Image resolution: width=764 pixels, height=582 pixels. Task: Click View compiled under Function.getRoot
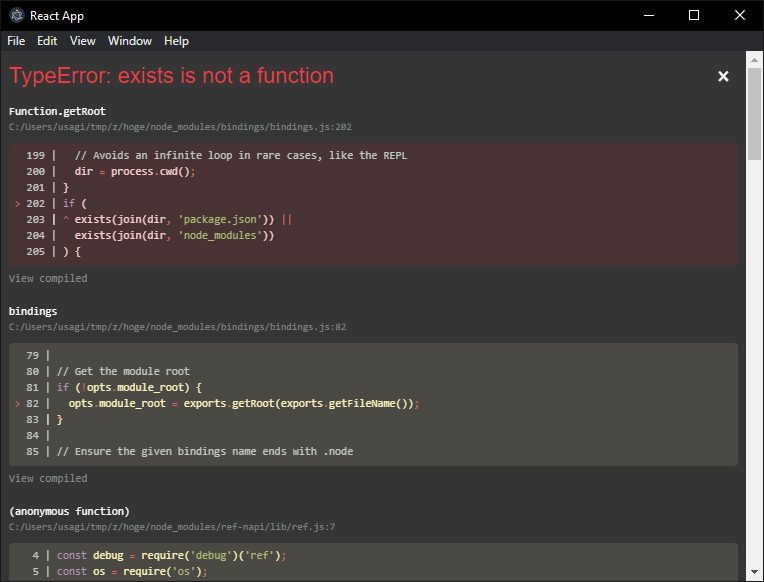pyautogui.click(x=48, y=278)
